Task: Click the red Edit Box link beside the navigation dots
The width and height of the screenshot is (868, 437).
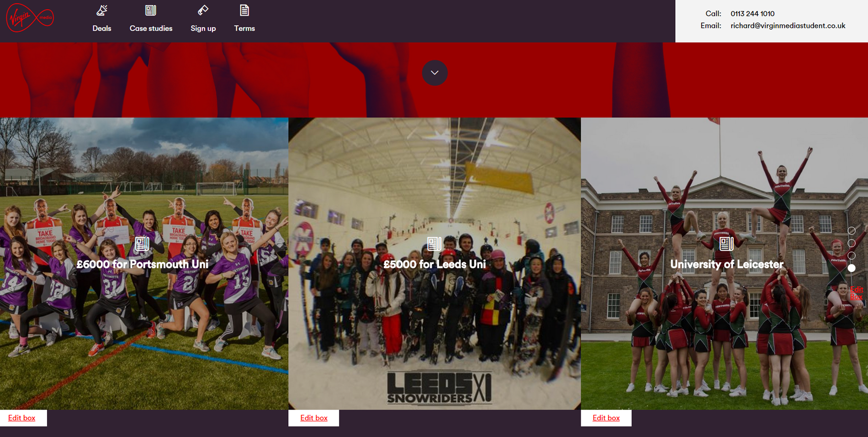Action: coord(857,293)
